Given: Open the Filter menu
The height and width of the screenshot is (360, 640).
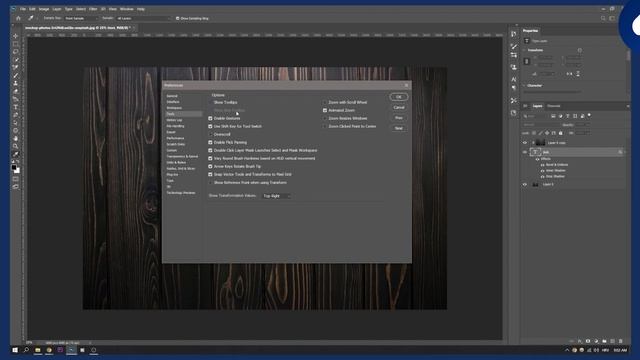Looking at the screenshot, I should click(x=93, y=9).
